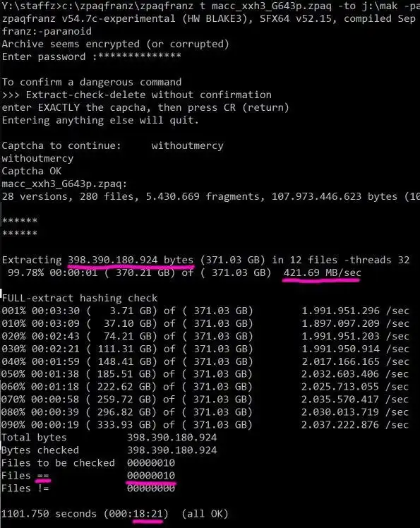This screenshot has width=420, height=528.
Task: Click the 'Files ==' label
Action: (25, 476)
